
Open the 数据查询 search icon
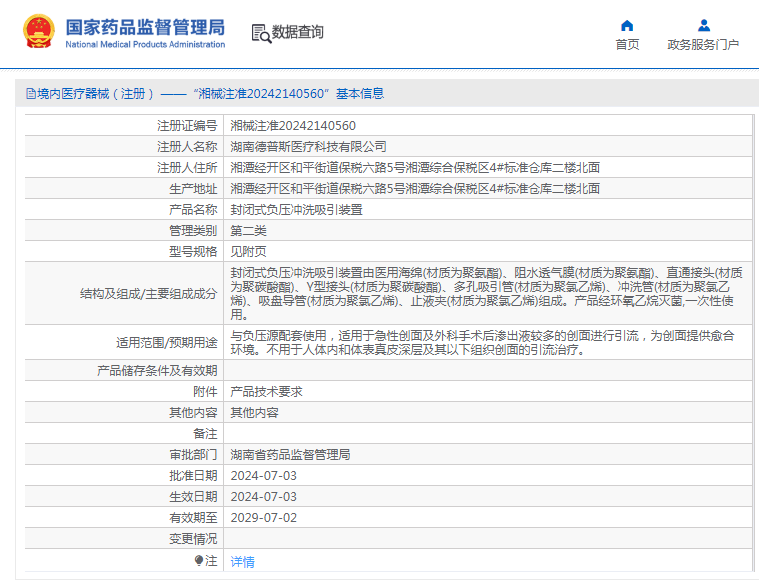(261, 33)
